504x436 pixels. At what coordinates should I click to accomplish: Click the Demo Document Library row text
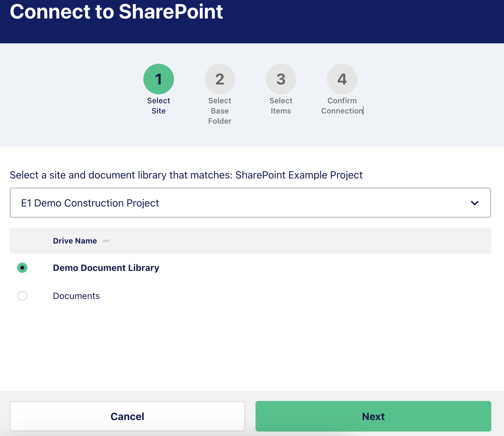106,268
